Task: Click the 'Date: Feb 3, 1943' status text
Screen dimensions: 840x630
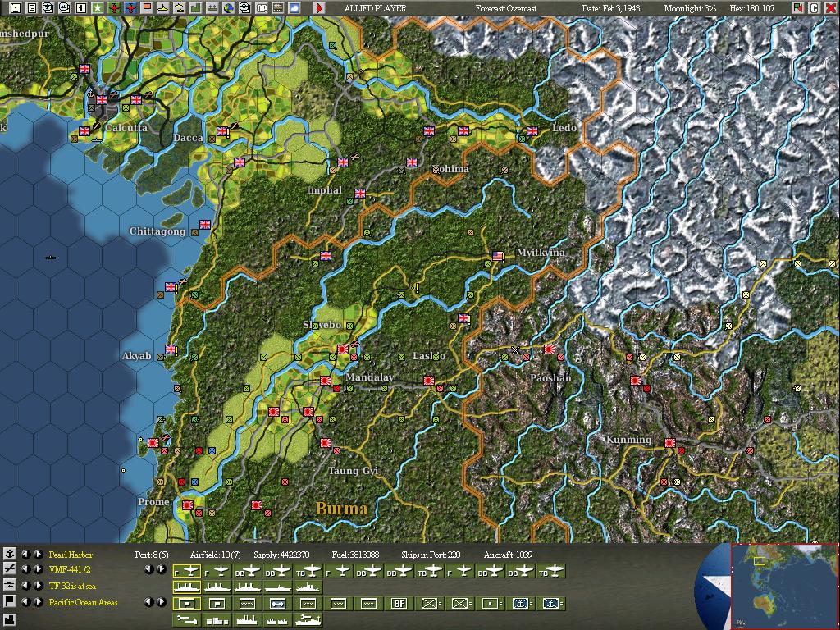Action: point(610,8)
